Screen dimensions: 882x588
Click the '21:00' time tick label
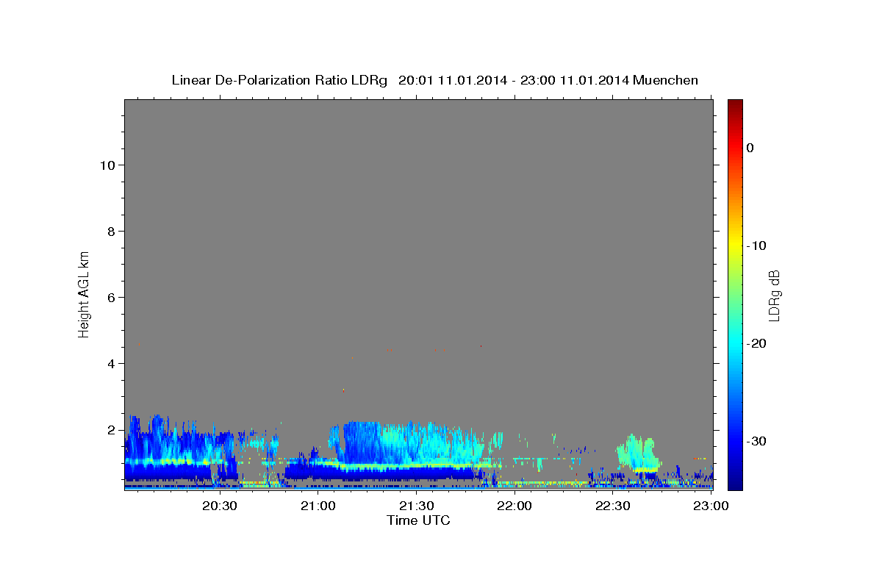(x=318, y=506)
